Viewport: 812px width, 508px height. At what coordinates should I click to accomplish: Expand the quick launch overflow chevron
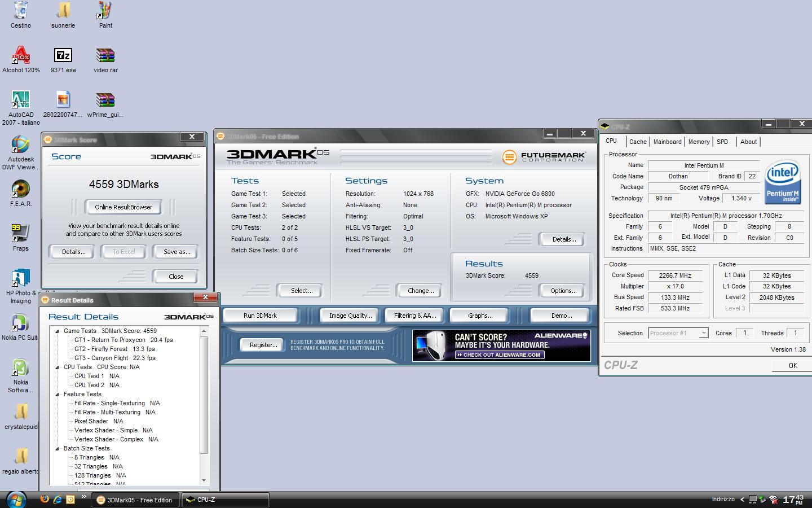coord(84,497)
